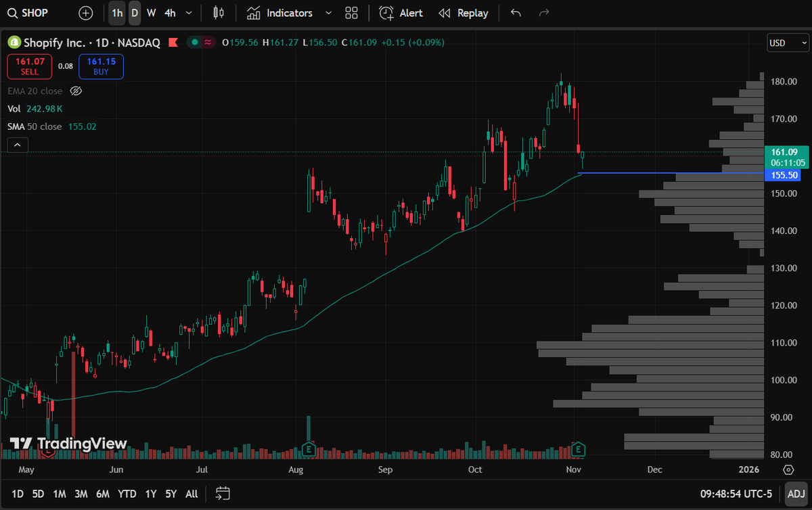Click the Nov label on time axis
812x510 pixels.
[574, 469]
